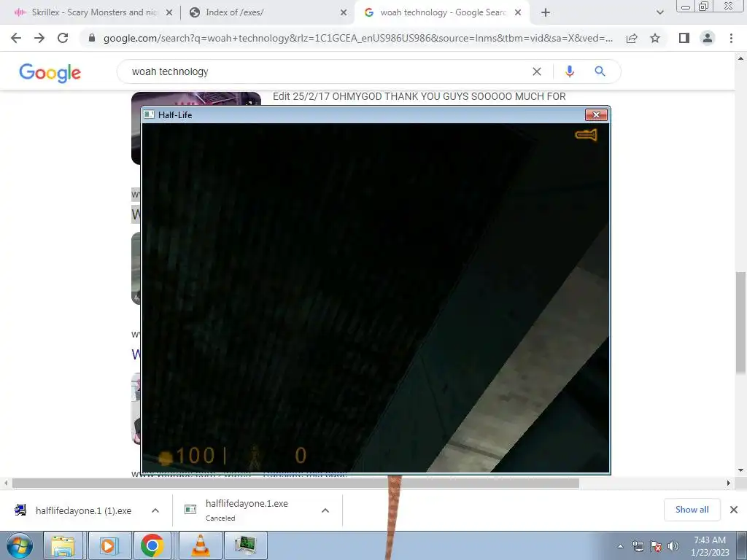Click the page vertical scrollbar thumb
The width and height of the screenshot is (747, 560).
(740, 323)
